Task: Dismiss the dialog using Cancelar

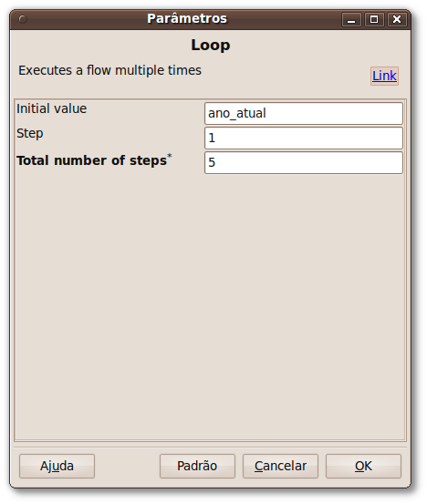Action: 280,466
